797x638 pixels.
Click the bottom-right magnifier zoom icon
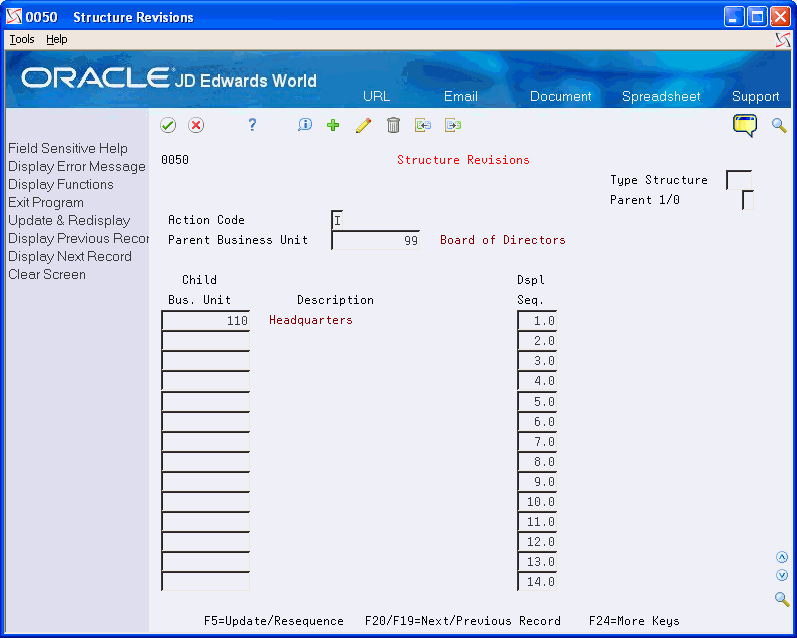[x=782, y=599]
